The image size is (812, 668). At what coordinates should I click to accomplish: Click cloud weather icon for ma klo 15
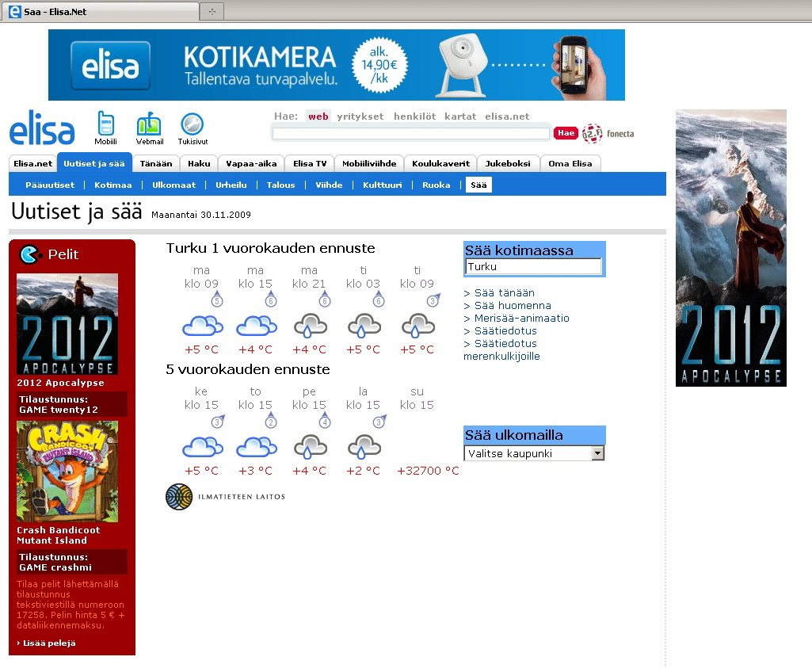click(x=257, y=326)
